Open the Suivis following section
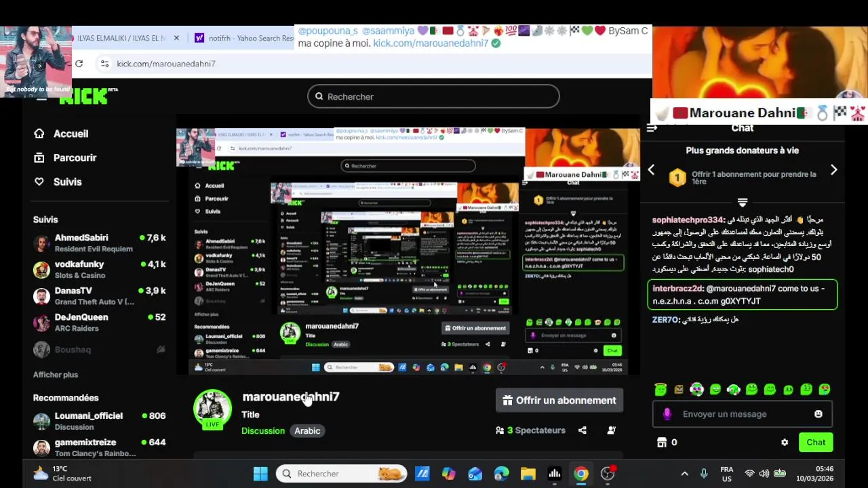The image size is (868, 488). pyautogui.click(x=58, y=182)
